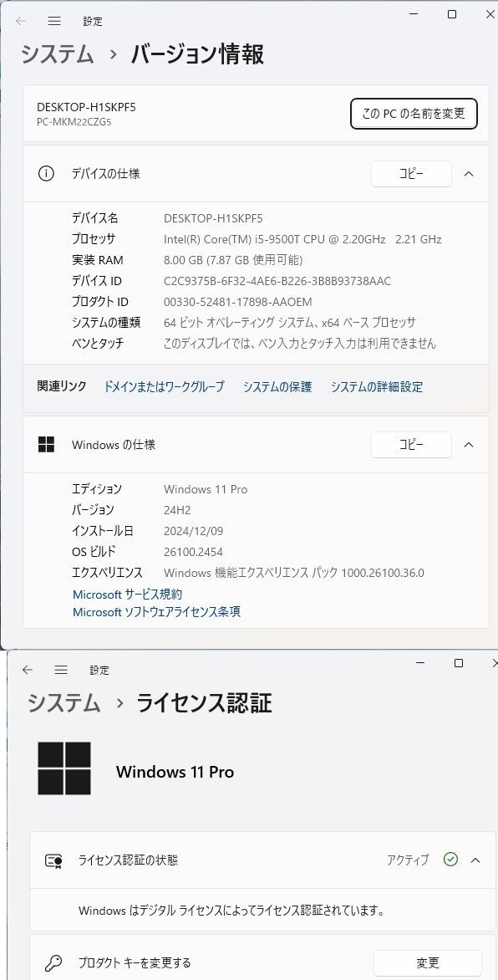Maximize the About settings window
498x980 pixels.
click(452, 14)
